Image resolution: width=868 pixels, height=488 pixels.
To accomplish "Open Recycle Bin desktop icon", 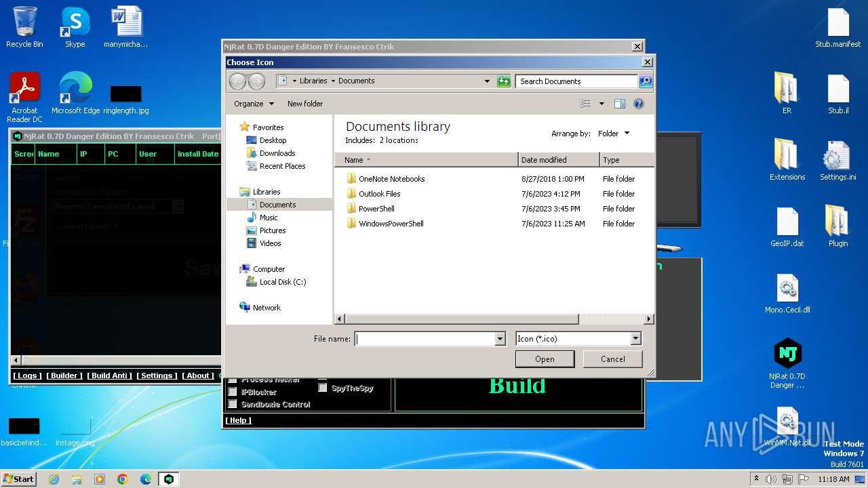I will pyautogui.click(x=24, y=28).
